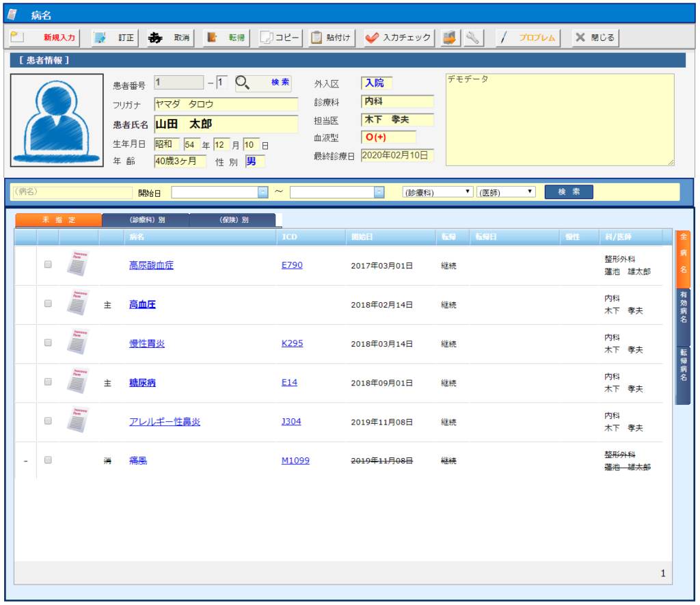Screen dimensions: 700x605
Task: Click the wrench settings icon in toolbar
Action: [472, 38]
